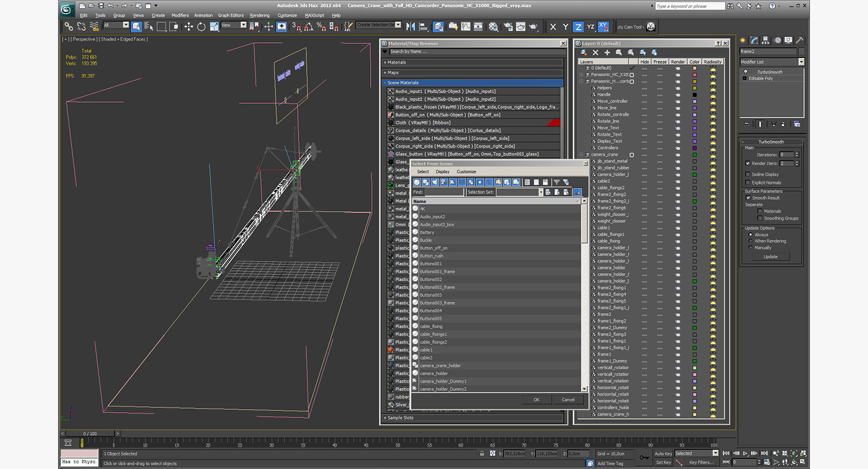Choose the Select and Move tool
Viewport: 868px width, 469px height.
[x=188, y=26]
